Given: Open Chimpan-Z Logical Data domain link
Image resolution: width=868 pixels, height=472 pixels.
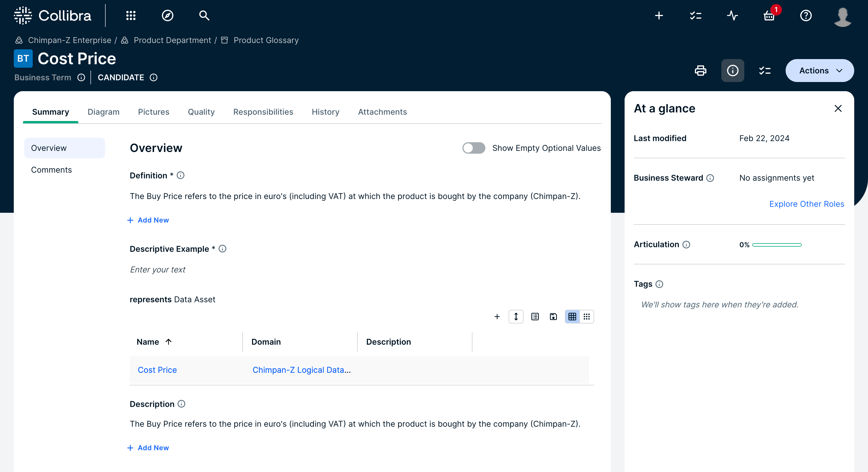Looking at the screenshot, I should click(x=302, y=370).
